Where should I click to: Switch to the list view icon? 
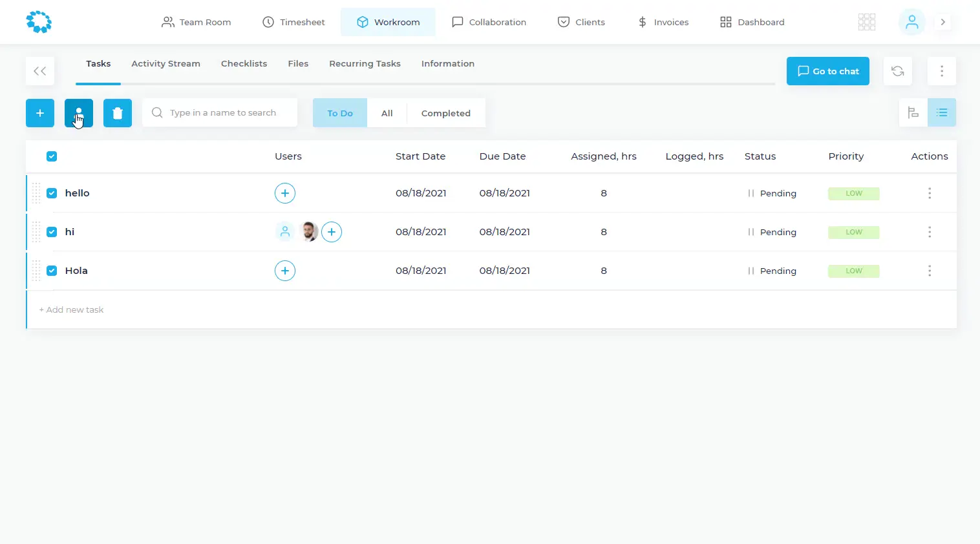tap(941, 113)
